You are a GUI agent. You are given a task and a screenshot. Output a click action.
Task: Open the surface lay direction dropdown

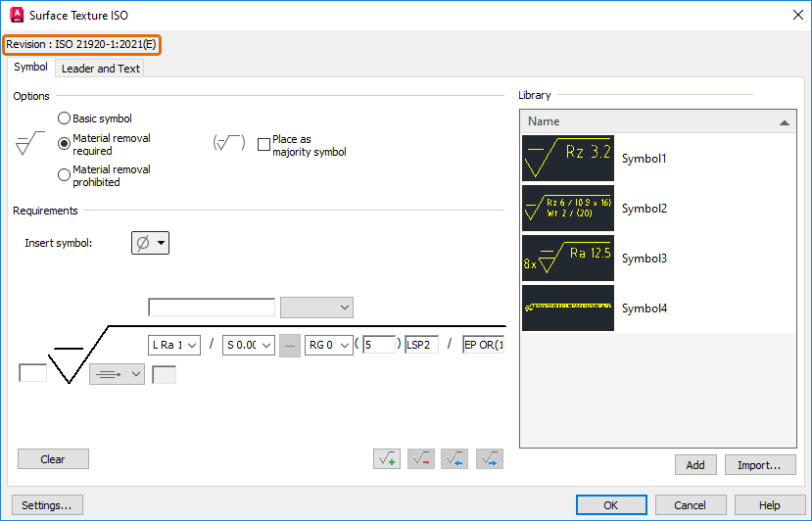coord(117,374)
